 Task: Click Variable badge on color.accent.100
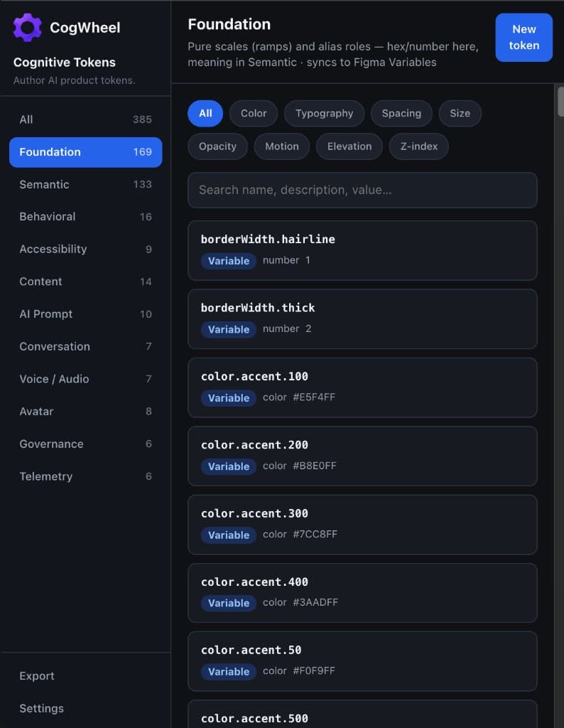229,398
